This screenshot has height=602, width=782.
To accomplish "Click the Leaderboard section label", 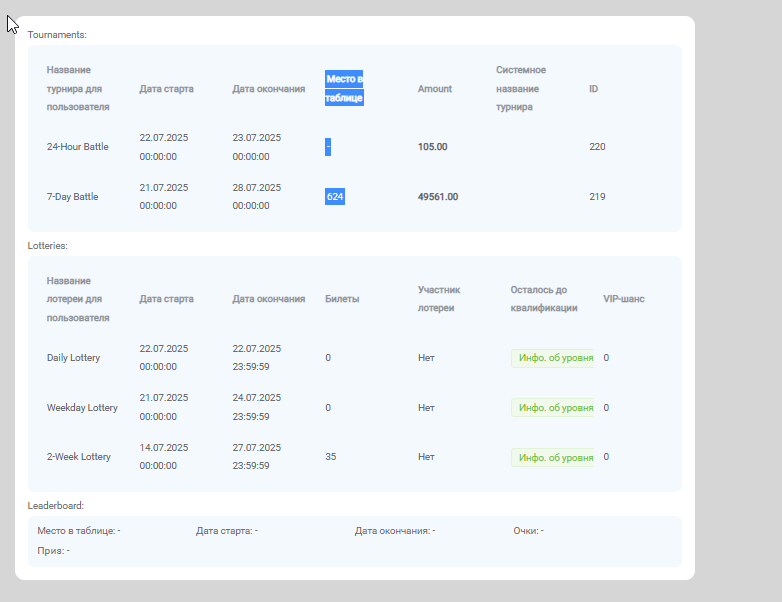I will point(55,506).
